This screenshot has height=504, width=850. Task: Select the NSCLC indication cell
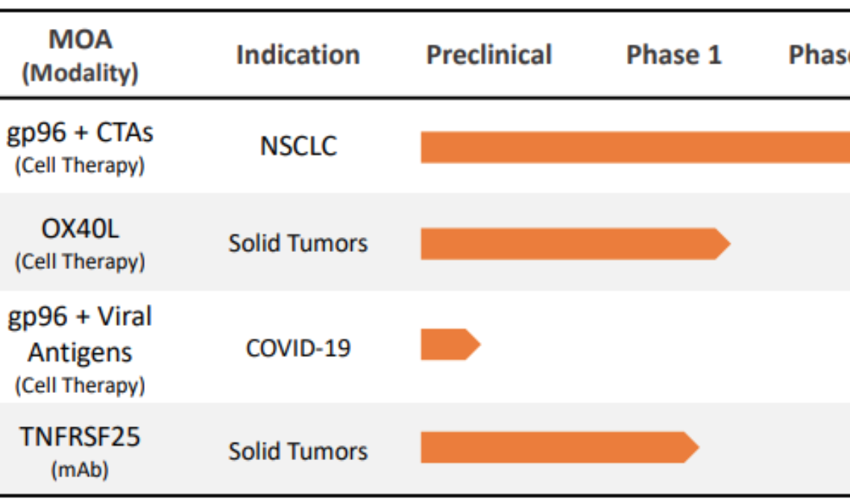pos(298,146)
